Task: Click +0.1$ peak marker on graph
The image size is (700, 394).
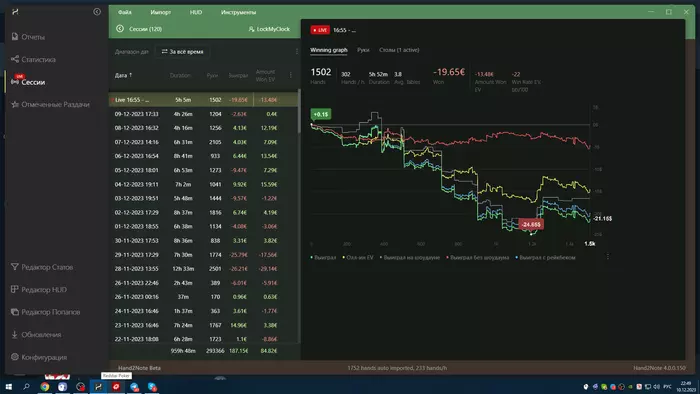Action: [321, 115]
